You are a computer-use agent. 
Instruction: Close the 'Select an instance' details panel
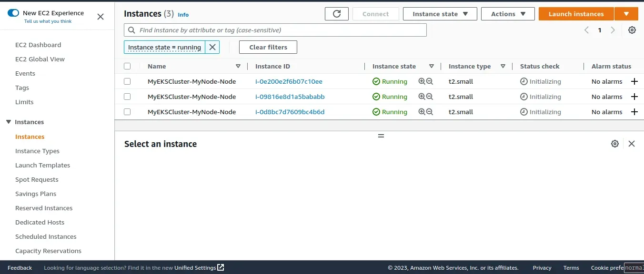(x=632, y=144)
